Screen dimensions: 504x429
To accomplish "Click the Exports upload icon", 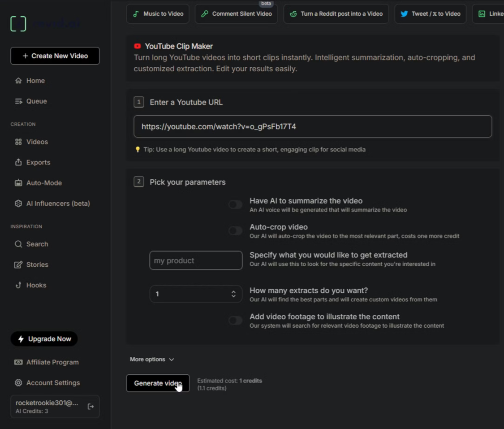I will (18, 162).
